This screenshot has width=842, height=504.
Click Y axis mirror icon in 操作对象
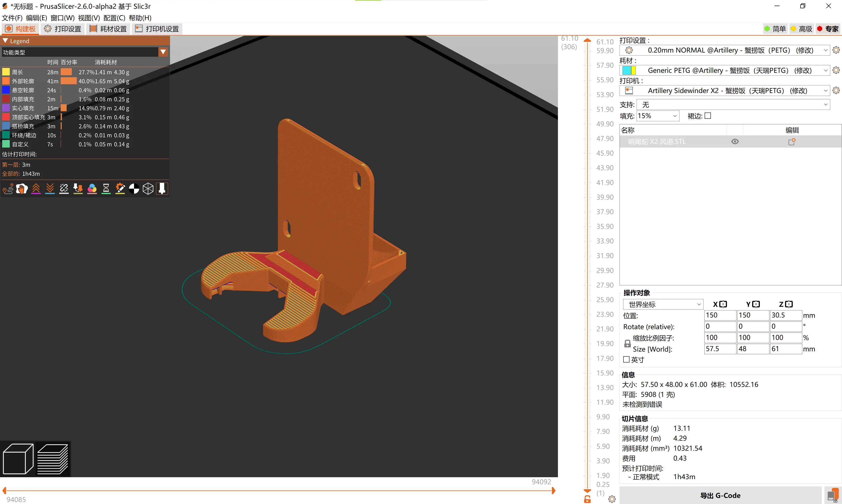click(756, 304)
